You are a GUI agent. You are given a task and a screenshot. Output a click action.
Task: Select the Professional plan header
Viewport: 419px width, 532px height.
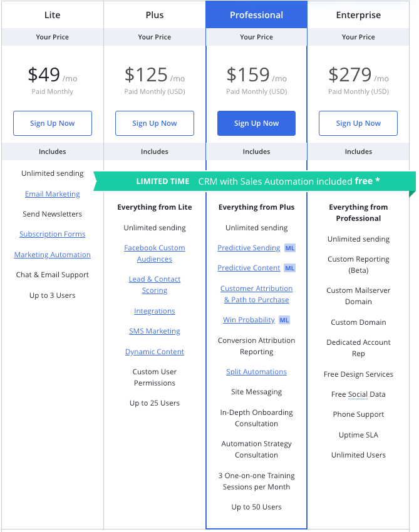pos(256,15)
